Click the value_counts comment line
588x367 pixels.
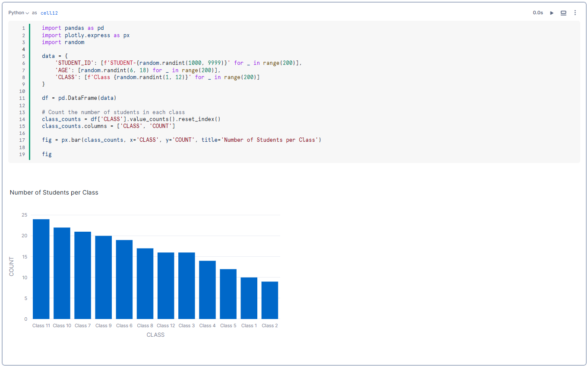pyautogui.click(x=113, y=112)
